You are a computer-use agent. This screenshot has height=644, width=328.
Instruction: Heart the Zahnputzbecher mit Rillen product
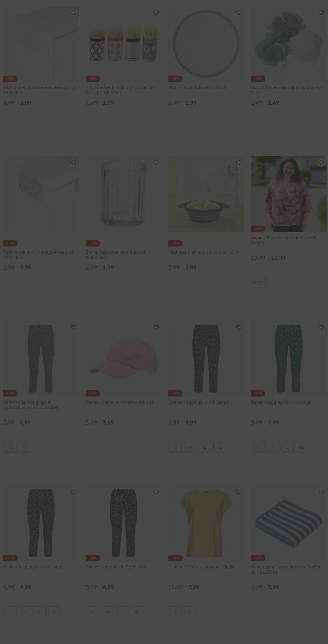(156, 163)
